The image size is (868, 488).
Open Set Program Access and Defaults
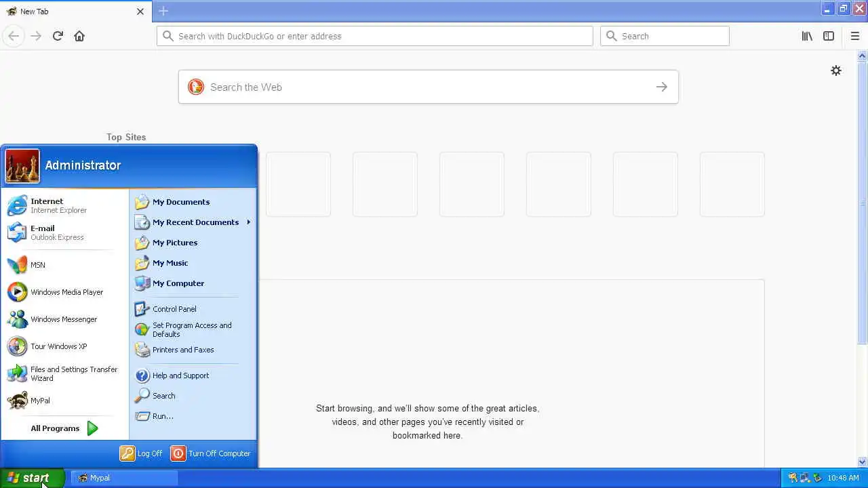(192, 329)
